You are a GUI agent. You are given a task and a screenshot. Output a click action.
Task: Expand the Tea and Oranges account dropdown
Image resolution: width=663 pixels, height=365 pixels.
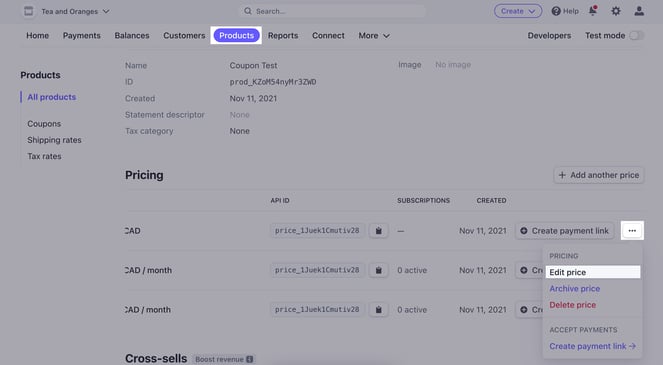click(x=106, y=11)
